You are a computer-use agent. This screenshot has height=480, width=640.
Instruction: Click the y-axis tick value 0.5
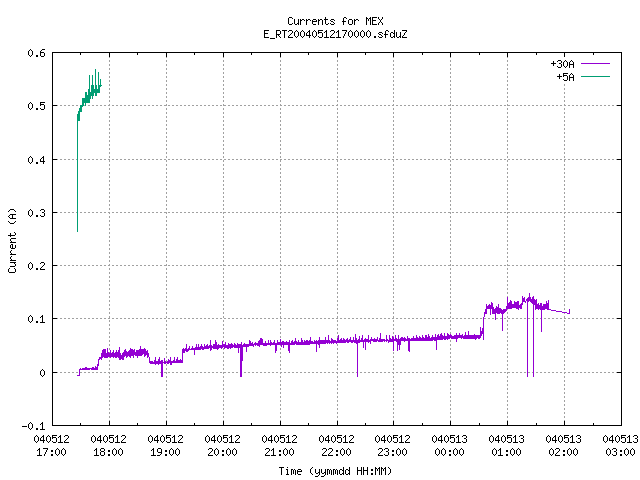(x=36, y=106)
